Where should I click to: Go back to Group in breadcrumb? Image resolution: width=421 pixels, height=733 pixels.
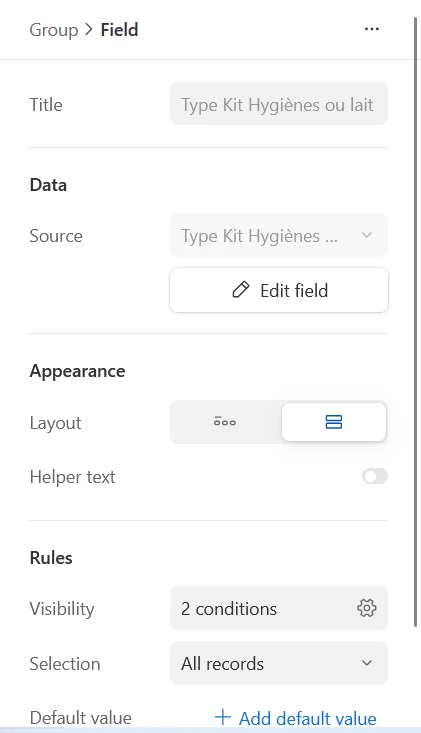coord(54,29)
